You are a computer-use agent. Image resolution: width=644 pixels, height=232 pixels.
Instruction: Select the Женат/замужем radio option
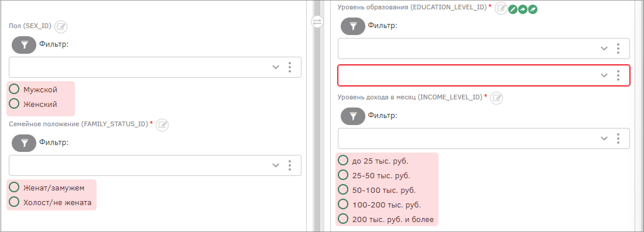[14, 187]
